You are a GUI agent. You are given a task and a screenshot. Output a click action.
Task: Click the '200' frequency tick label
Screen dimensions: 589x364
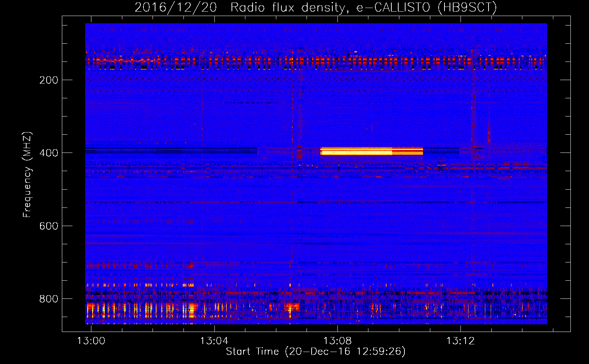point(49,80)
